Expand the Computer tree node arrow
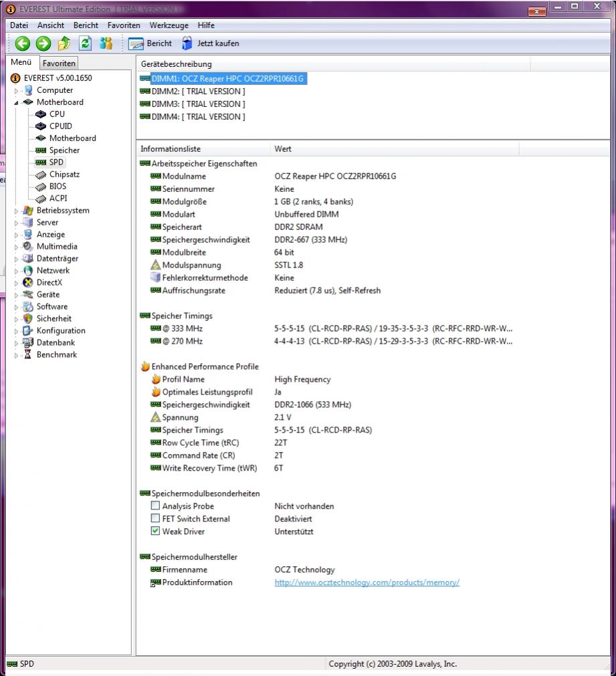Image resolution: width=616 pixels, height=676 pixels. point(17,91)
